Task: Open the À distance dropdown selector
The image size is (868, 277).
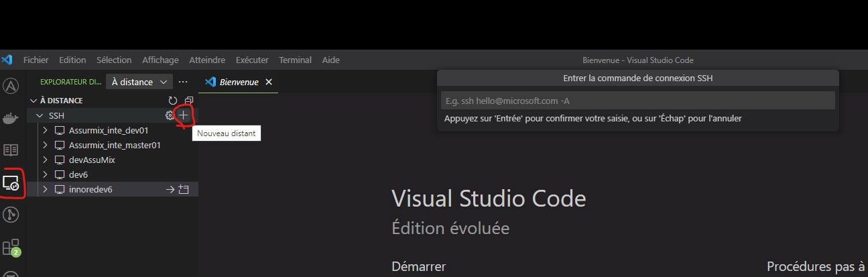Action: point(141,82)
